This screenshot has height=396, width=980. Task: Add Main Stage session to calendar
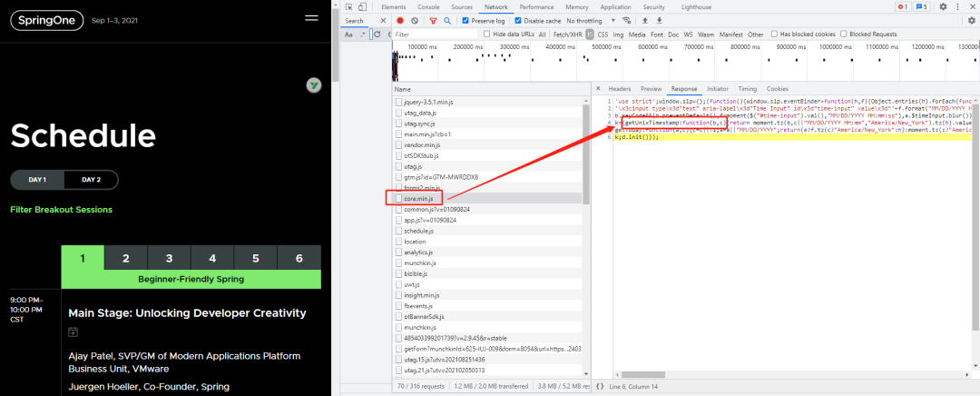73,332
